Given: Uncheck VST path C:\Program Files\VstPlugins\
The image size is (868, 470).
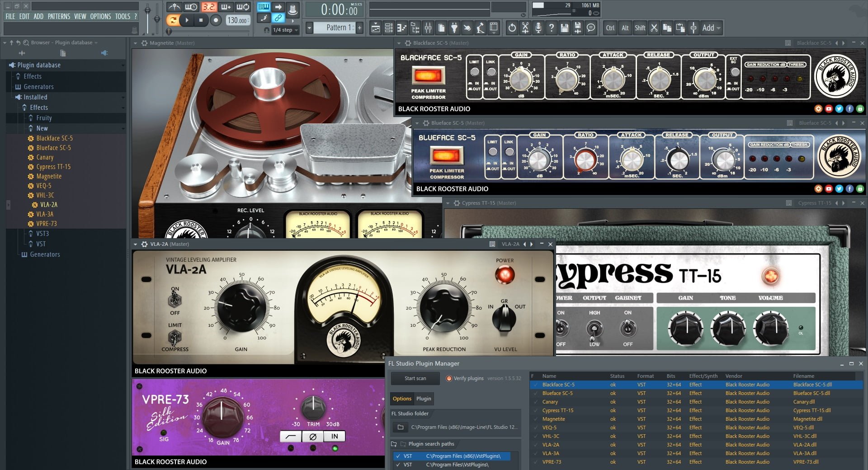Looking at the screenshot, I should point(398,465).
